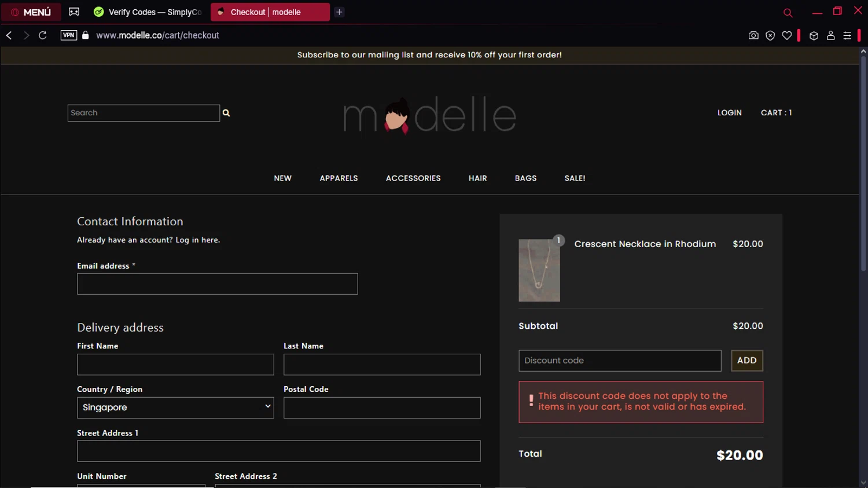Viewport: 868px width, 488px height.
Task: Click the Contact Information heading
Action: [130, 221]
